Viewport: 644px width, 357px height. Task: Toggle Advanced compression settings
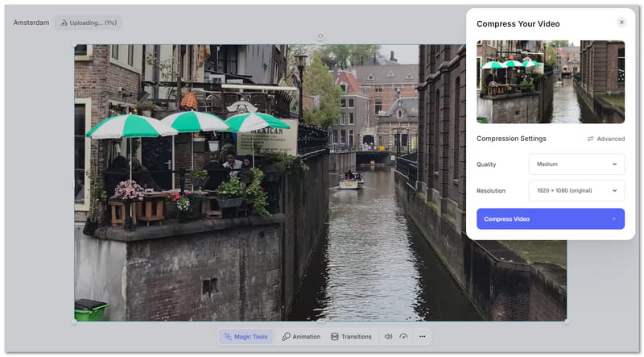[605, 139]
